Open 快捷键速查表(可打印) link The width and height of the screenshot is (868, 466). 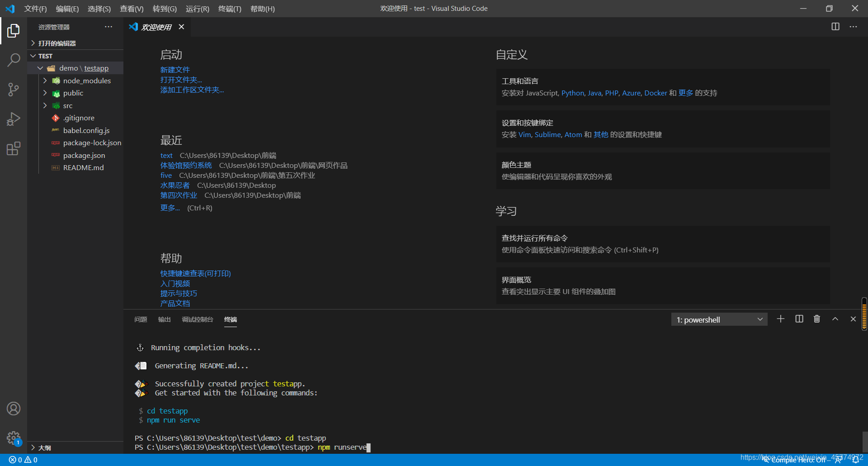pyautogui.click(x=195, y=273)
